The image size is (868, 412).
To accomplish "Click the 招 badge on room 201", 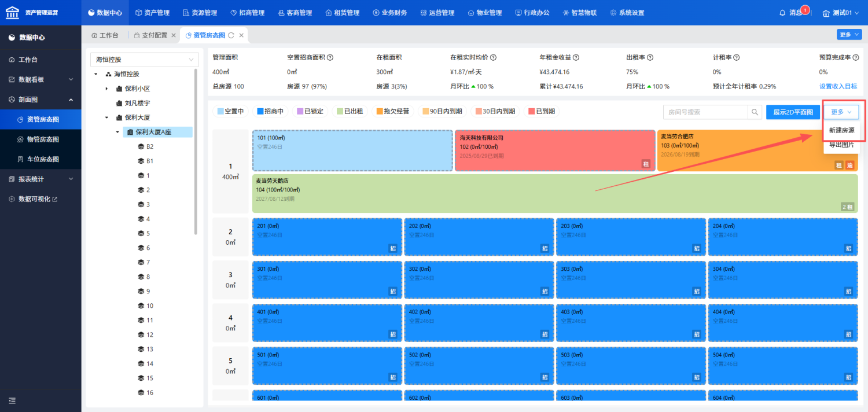I will pos(392,249).
